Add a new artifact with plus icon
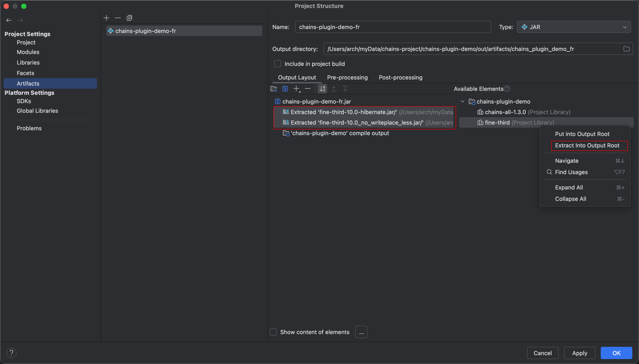 [x=107, y=18]
